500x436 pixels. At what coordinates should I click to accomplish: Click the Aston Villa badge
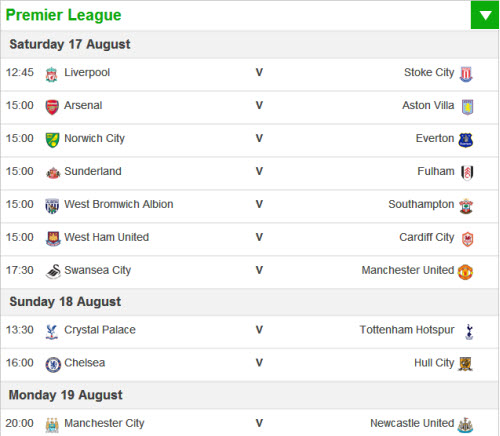467,107
